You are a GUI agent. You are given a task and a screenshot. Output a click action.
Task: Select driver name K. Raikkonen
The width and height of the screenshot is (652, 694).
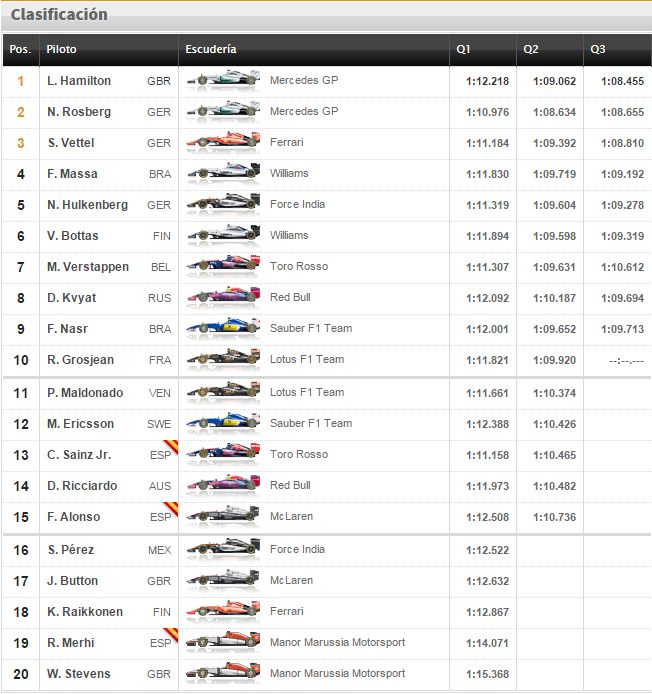(x=85, y=612)
